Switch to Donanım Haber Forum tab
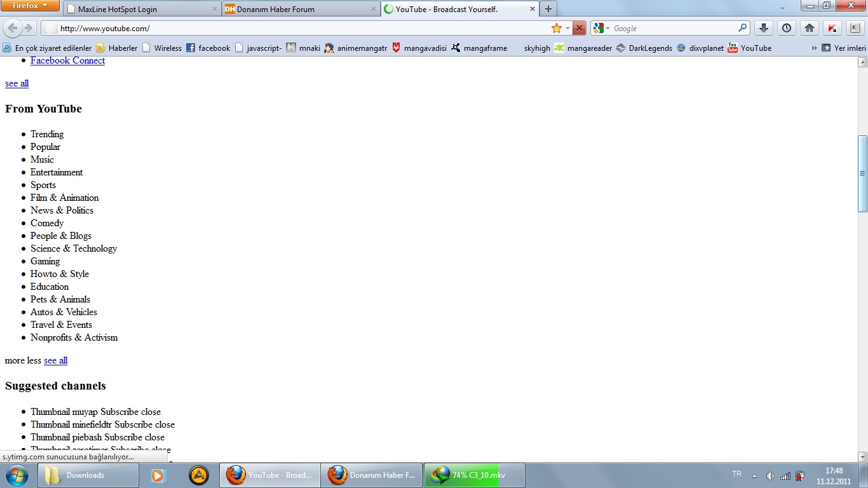Viewport: 868px width, 488px height. point(301,9)
